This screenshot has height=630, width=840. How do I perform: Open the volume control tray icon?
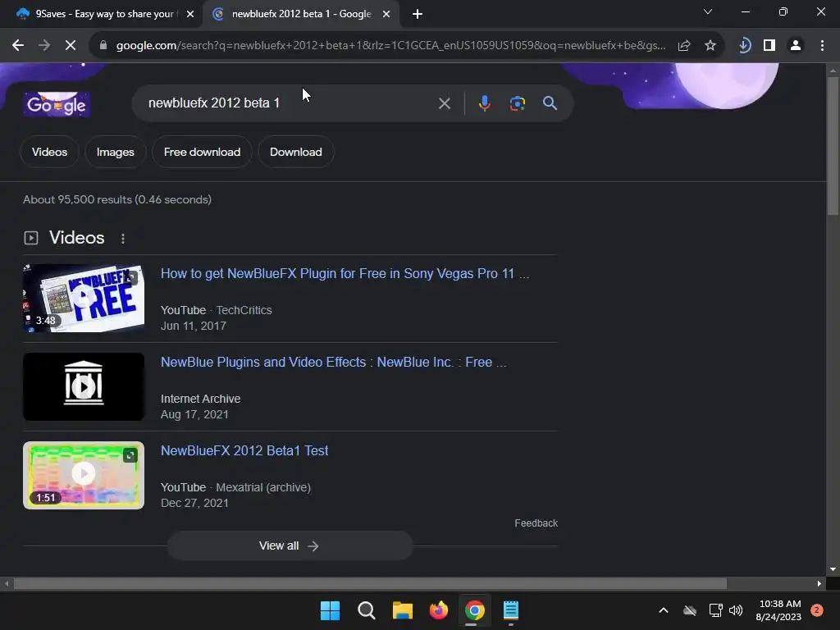click(x=736, y=610)
